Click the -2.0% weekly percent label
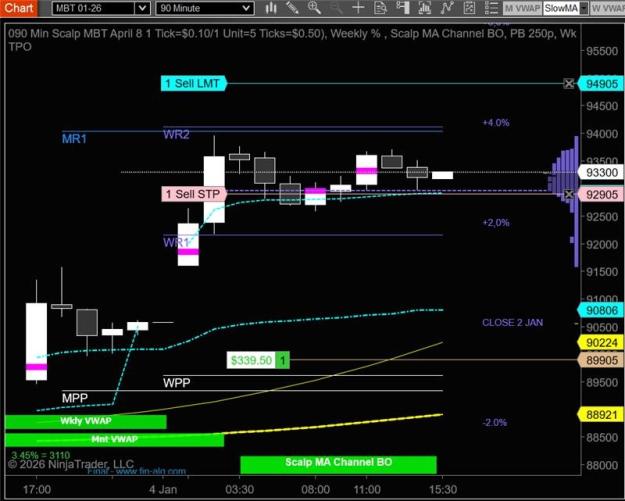 pyautogui.click(x=495, y=422)
